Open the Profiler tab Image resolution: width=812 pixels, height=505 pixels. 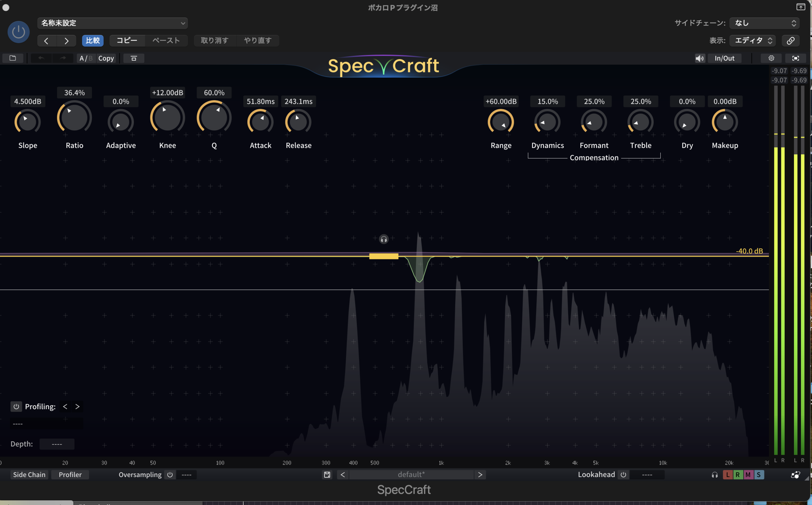70,475
